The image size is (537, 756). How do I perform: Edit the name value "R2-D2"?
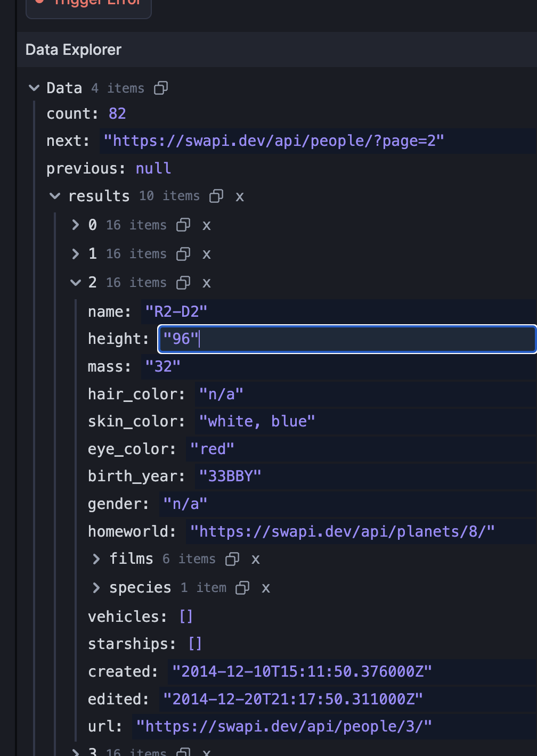(x=176, y=311)
